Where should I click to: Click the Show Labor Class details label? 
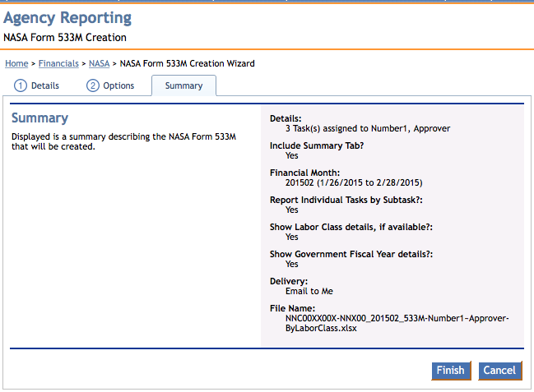tap(351, 227)
